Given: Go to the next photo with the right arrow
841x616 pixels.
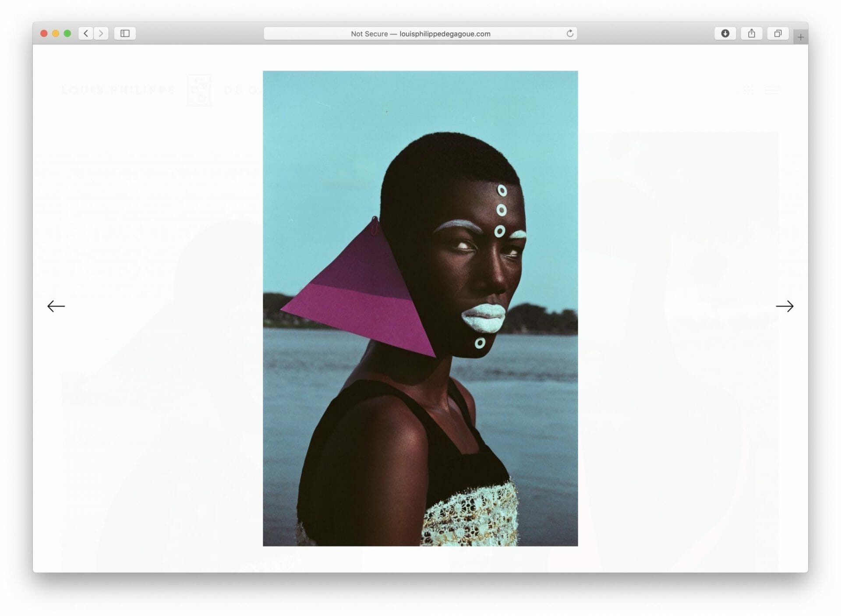Looking at the screenshot, I should [x=784, y=306].
